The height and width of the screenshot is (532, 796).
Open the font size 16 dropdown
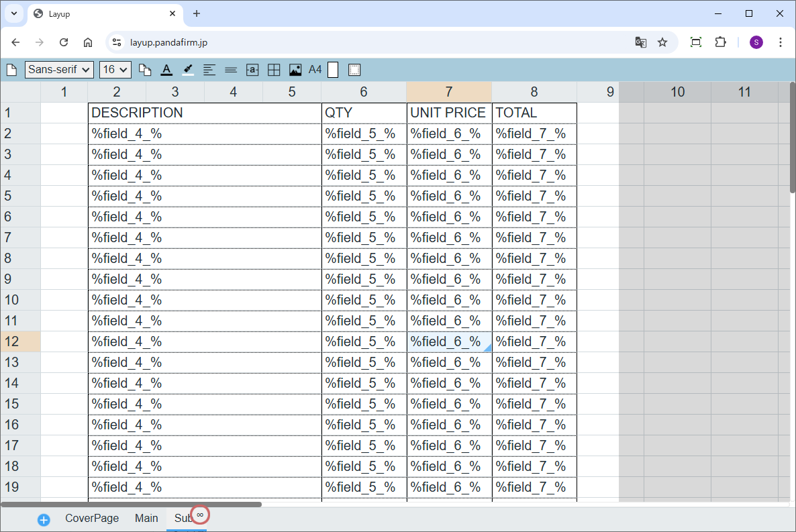click(115, 70)
